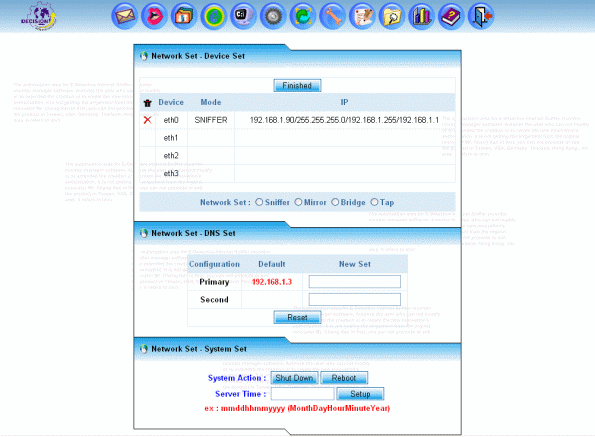
Task: Click the eth0 IP address 192.168.1.90 cell
Action: [344, 120]
